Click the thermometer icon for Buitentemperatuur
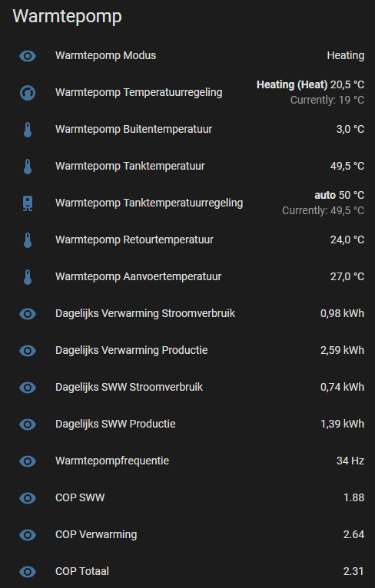Image resolution: width=375 pixels, height=588 pixels. (28, 130)
